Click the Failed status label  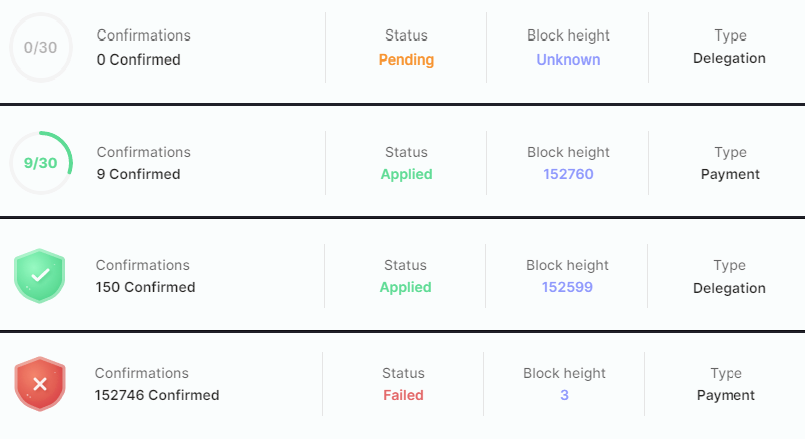point(403,395)
